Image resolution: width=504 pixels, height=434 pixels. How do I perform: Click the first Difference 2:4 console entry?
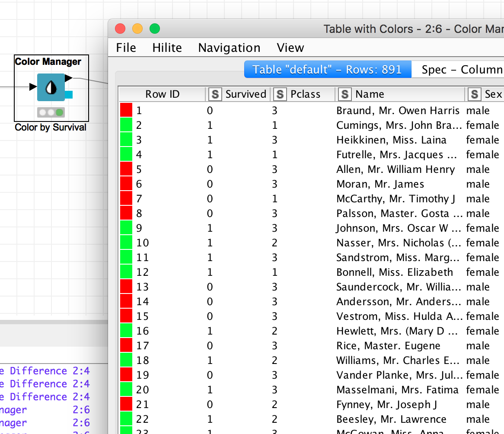(x=45, y=370)
